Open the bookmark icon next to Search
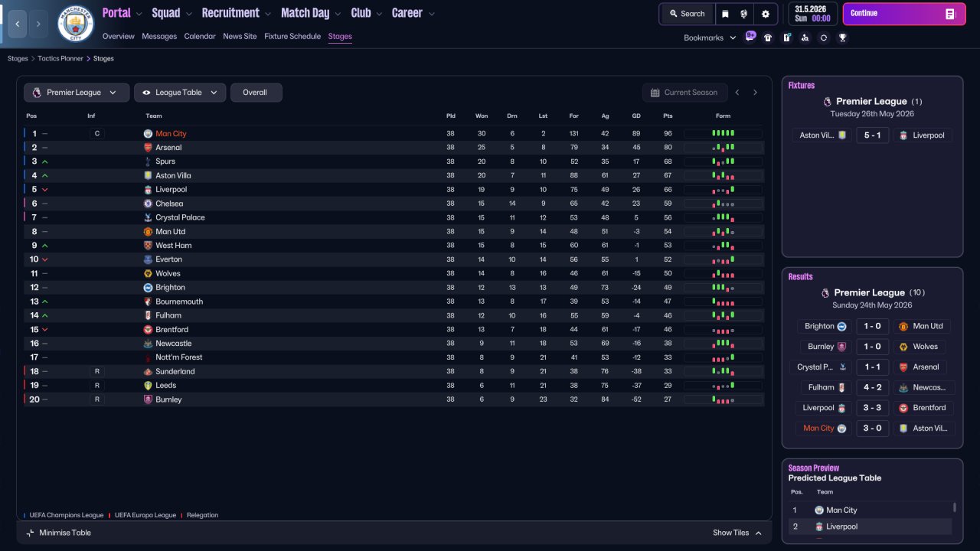This screenshot has height=551, width=980. click(x=725, y=14)
